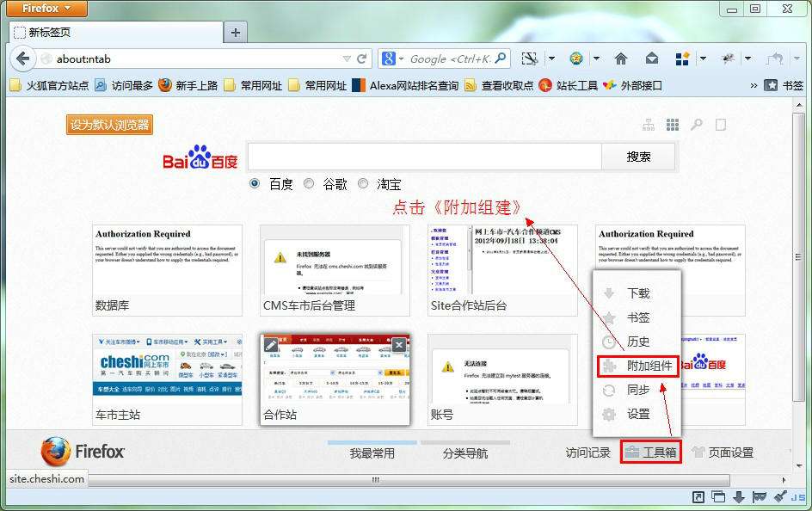Expand dropdown arrow beside bug icon
The width and height of the screenshot is (812, 511).
tap(747, 58)
